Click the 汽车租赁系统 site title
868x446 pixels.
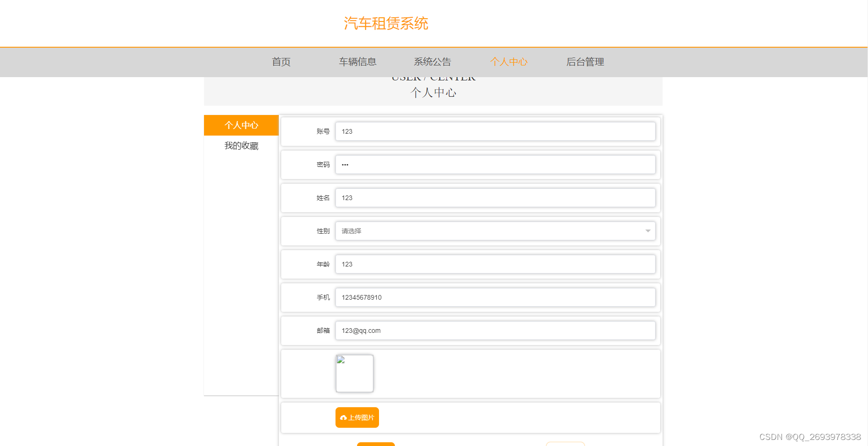click(x=386, y=23)
